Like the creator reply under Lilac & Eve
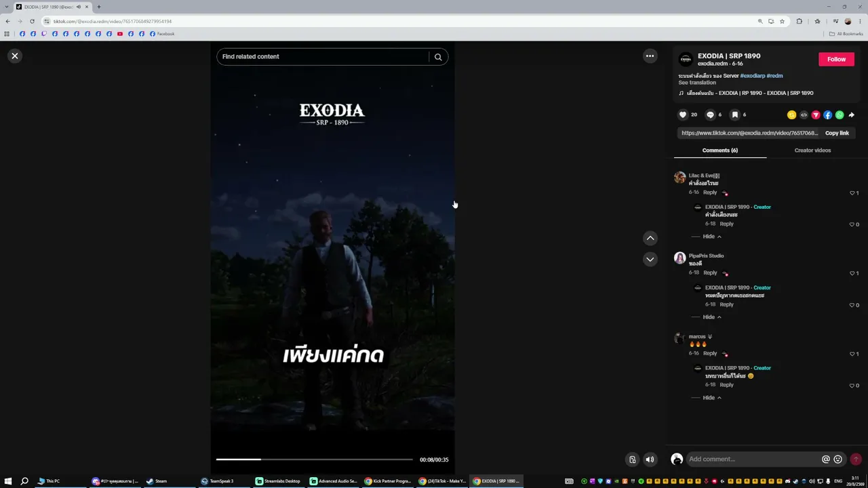 click(852, 224)
